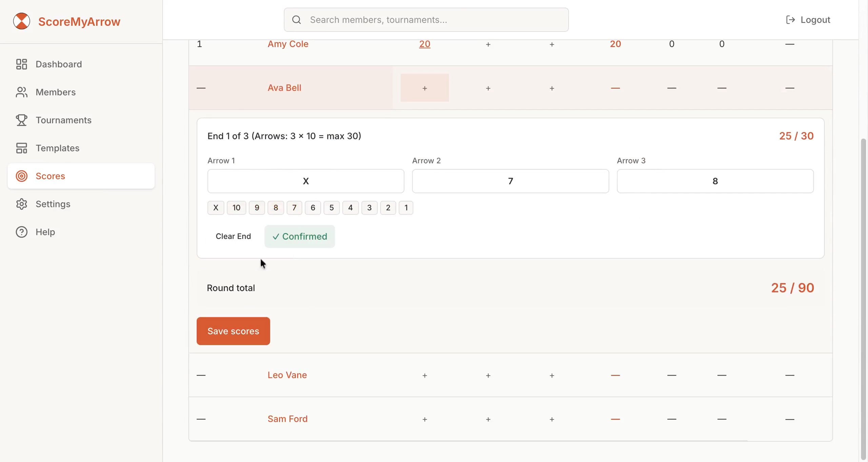Screen dimensions: 868x462
Task: Add Leo Vane's second end score
Action: (x=488, y=375)
